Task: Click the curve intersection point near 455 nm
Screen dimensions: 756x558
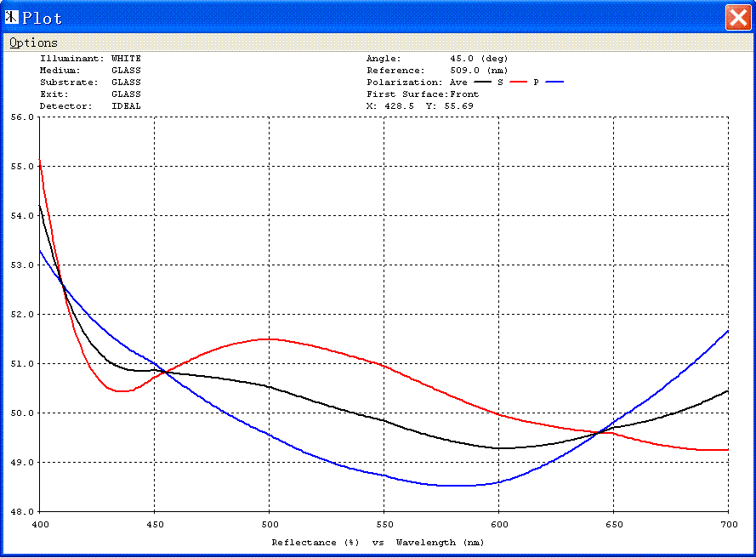Action: coord(165,372)
